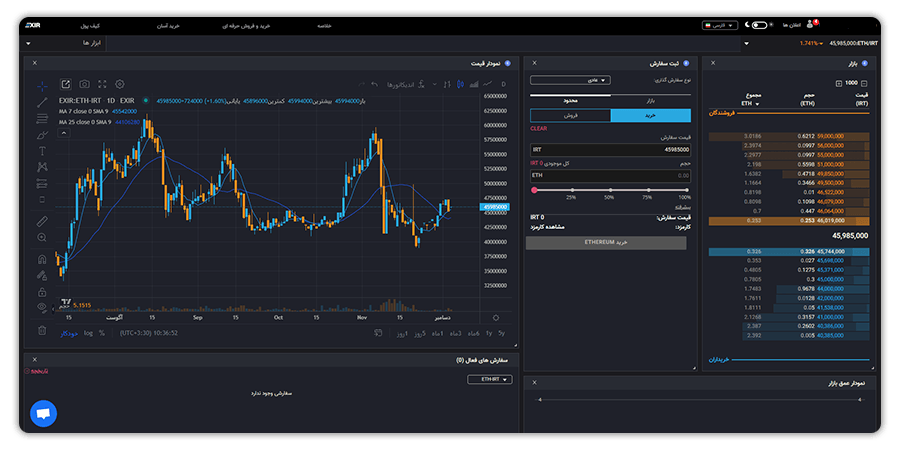Image resolution: width=900 pixels, height=450 pixels.
Task: Open the go-to-date icon
Action: (378, 332)
